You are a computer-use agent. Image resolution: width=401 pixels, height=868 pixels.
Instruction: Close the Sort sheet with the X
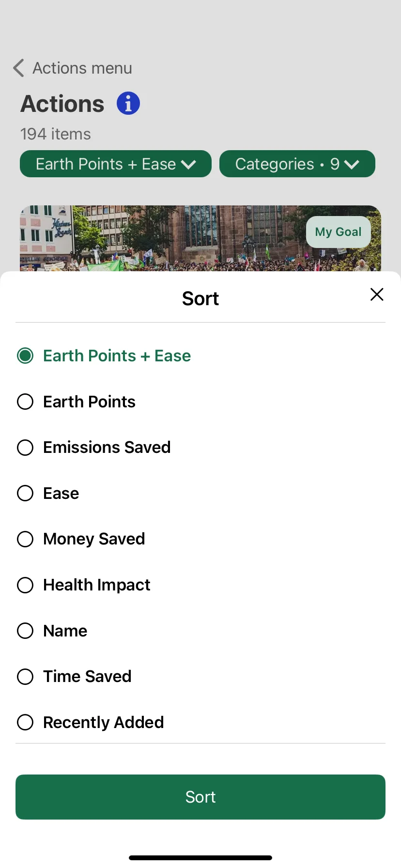pos(377,294)
